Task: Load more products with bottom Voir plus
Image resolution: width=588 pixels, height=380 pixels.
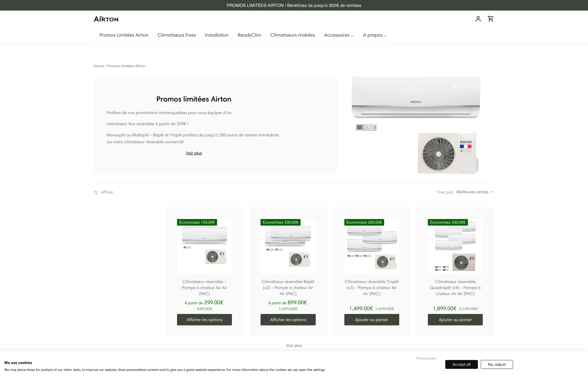Action: (294, 345)
